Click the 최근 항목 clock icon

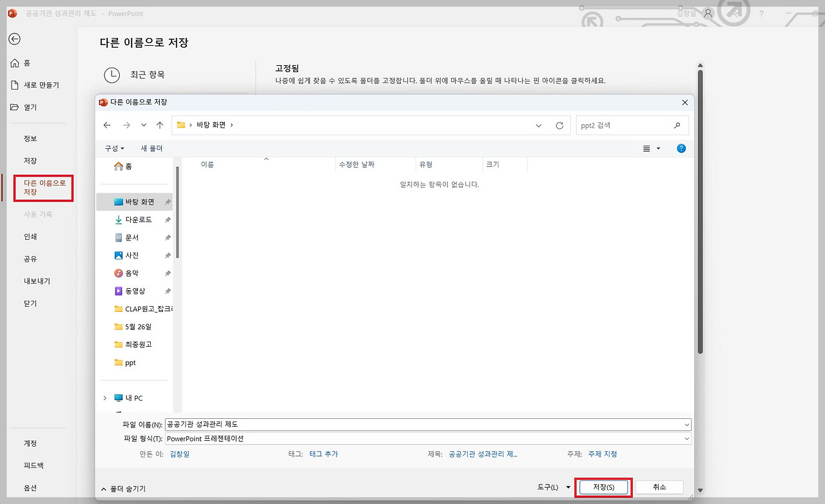[x=112, y=75]
